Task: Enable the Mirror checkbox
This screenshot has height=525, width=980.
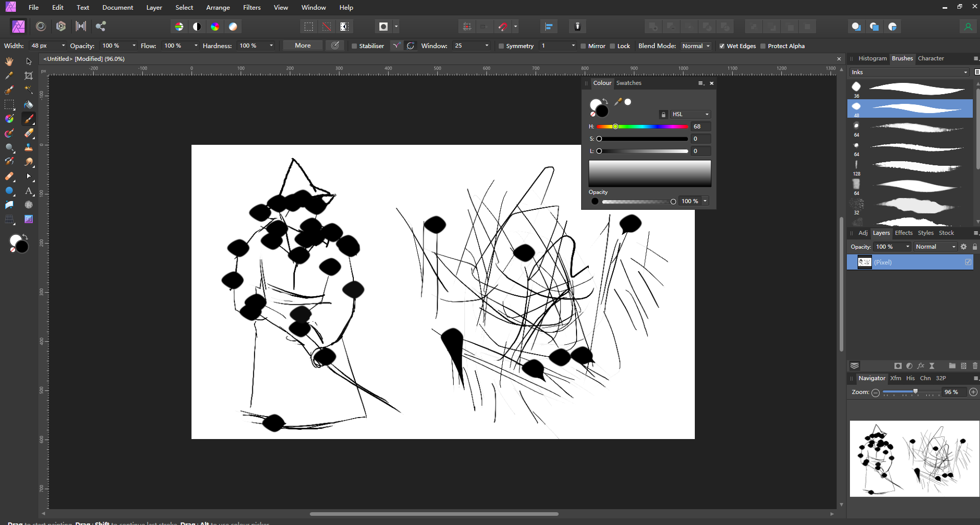Action: [x=583, y=46]
